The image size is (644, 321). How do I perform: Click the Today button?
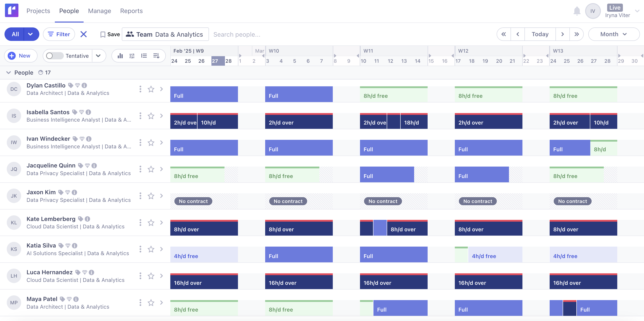[x=540, y=34]
